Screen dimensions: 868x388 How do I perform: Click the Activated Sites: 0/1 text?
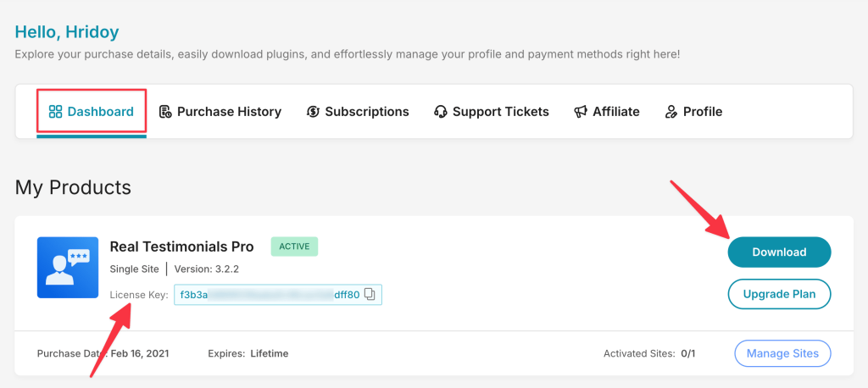coord(649,353)
